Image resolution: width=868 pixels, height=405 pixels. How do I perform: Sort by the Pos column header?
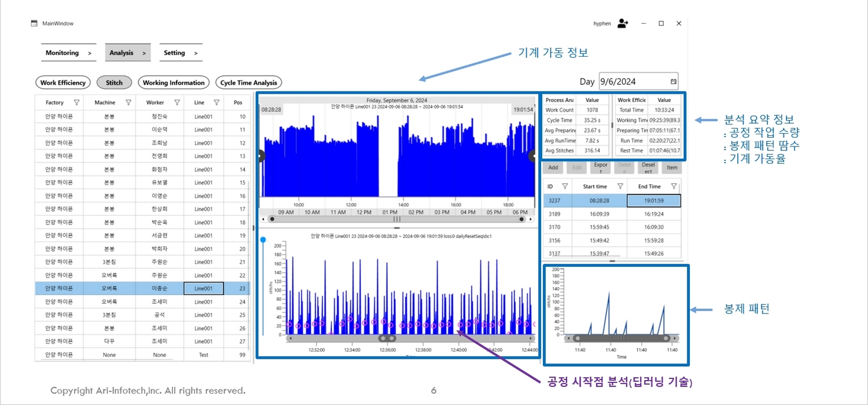click(x=238, y=102)
